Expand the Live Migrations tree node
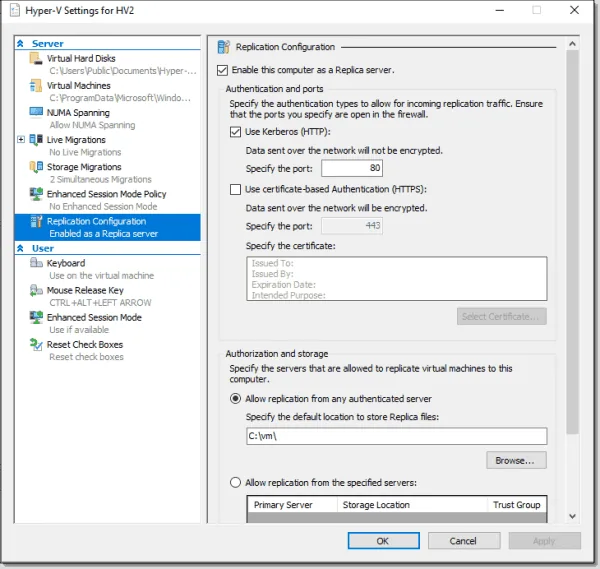The image size is (600, 569). 21,139
